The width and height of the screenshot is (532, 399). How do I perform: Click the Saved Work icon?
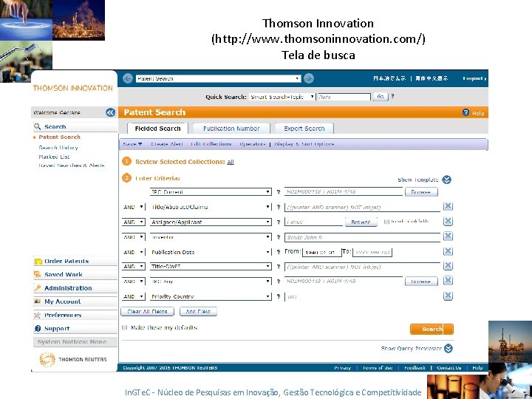pyautogui.click(x=38, y=274)
